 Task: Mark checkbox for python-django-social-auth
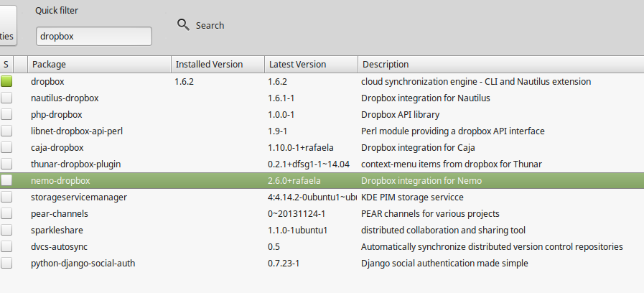coord(6,263)
